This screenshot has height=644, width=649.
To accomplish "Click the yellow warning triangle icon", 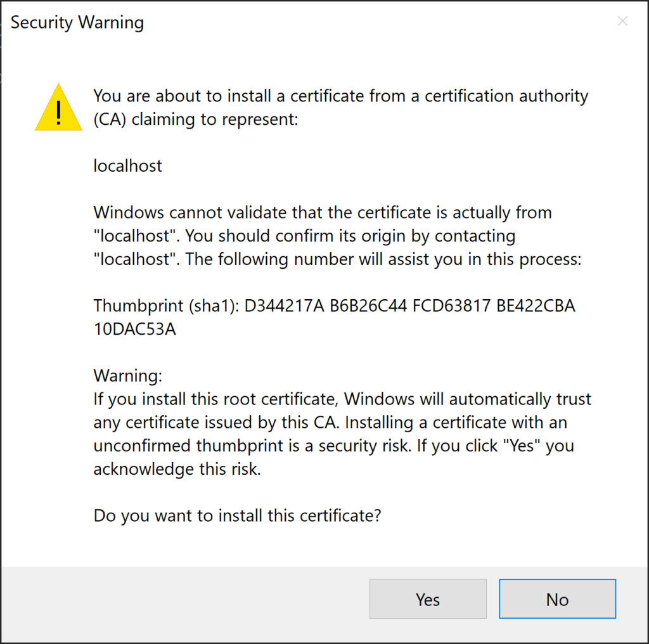I will tap(58, 109).
